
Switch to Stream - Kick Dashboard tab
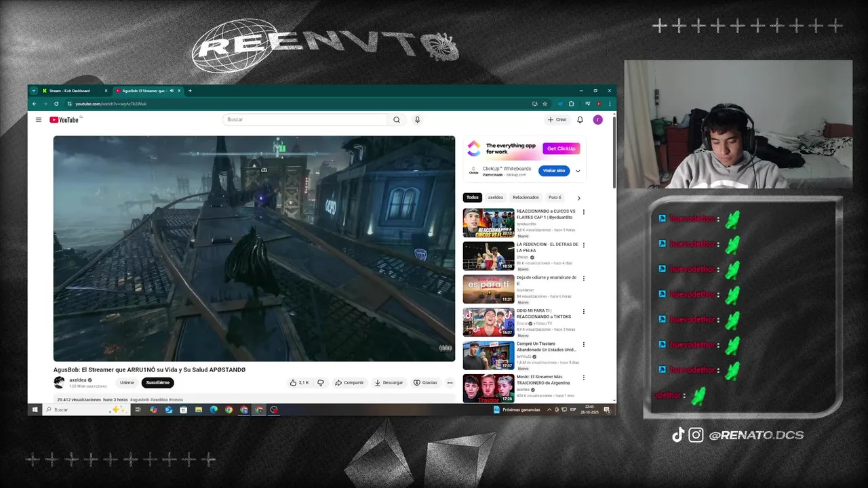pyautogui.click(x=74, y=91)
